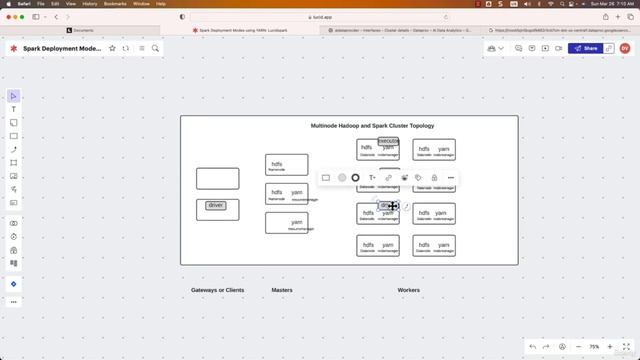Open the black border color swatch
This screenshot has height=360, width=640.
[x=356, y=178]
